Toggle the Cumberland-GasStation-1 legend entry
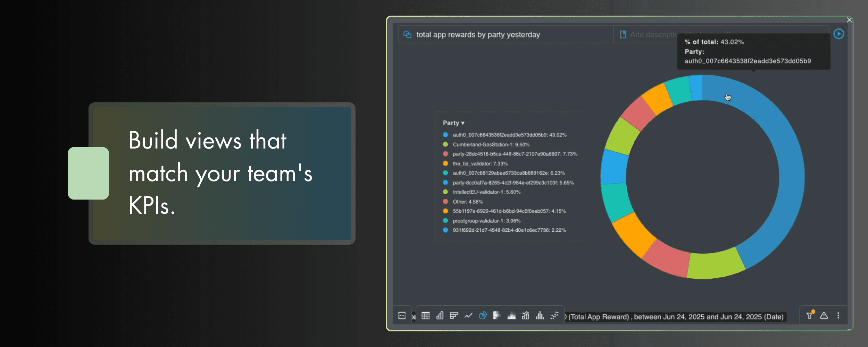The image size is (868, 347). (x=486, y=144)
